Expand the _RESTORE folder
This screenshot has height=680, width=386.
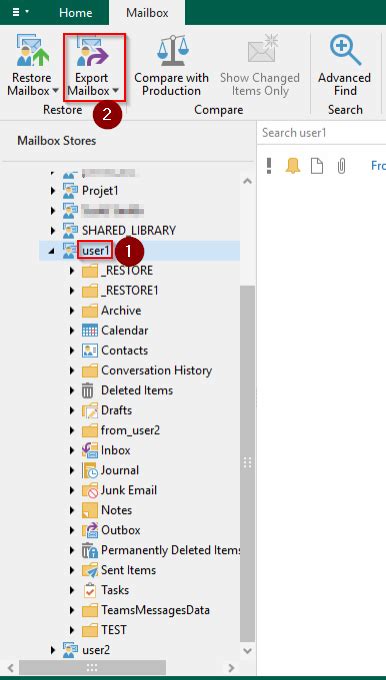coord(72,271)
